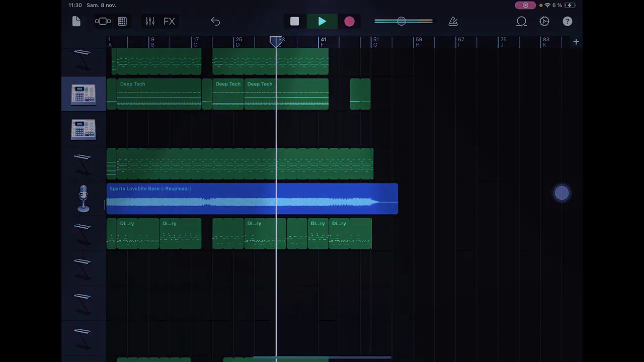Select keyboard track just below the microphone track
The height and width of the screenshot is (362, 644).
(x=84, y=234)
